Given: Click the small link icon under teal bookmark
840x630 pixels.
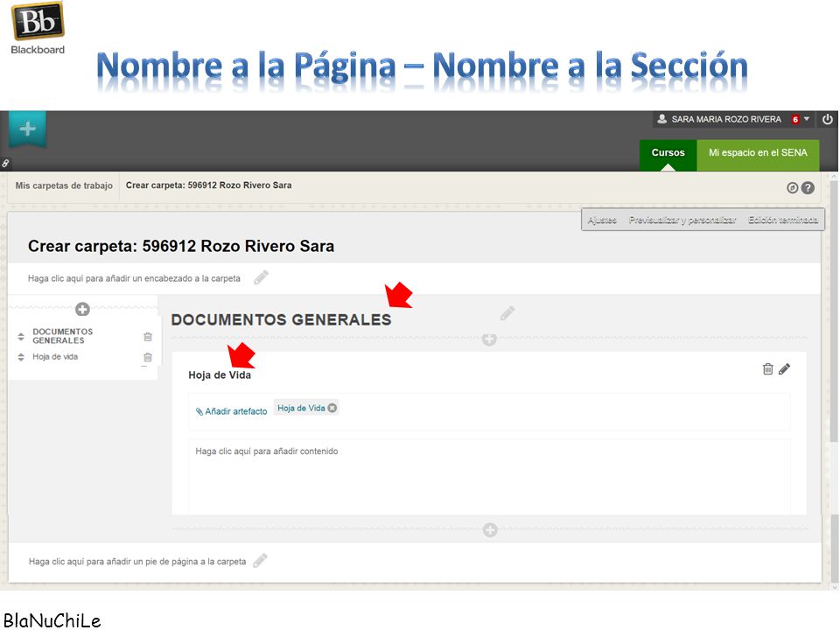Looking at the screenshot, I should tap(5, 163).
